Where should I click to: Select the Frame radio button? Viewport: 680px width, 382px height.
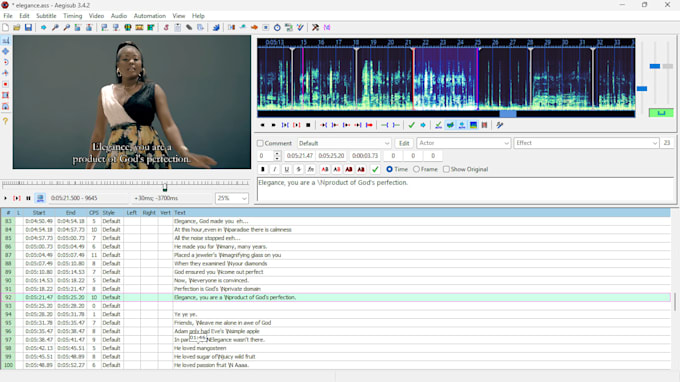[416, 169]
